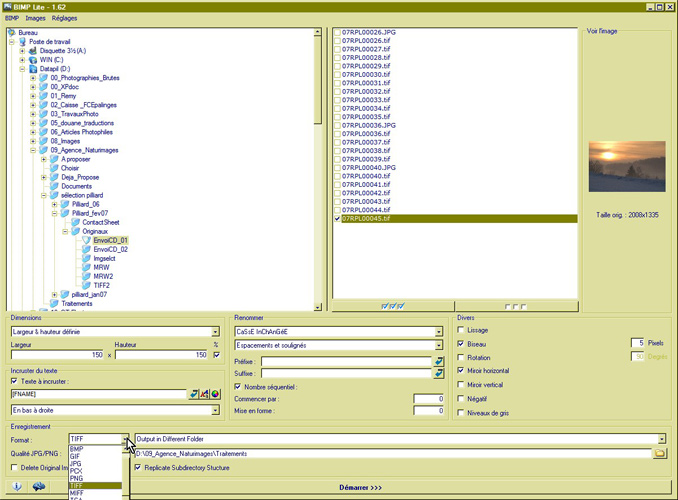678x500 pixels.
Task: Select file 07RPL00036.JPG in the list
Action: pyautogui.click(x=369, y=125)
